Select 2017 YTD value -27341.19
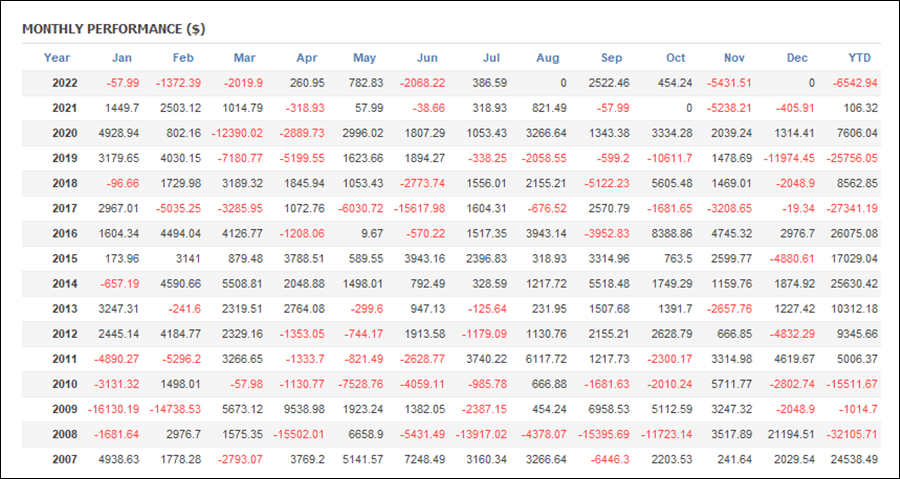This screenshot has height=479, width=900. (852, 209)
